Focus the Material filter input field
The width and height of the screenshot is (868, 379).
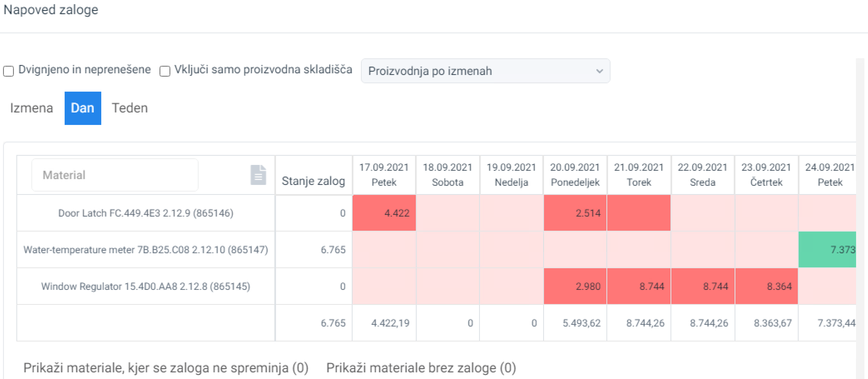tap(115, 175)
